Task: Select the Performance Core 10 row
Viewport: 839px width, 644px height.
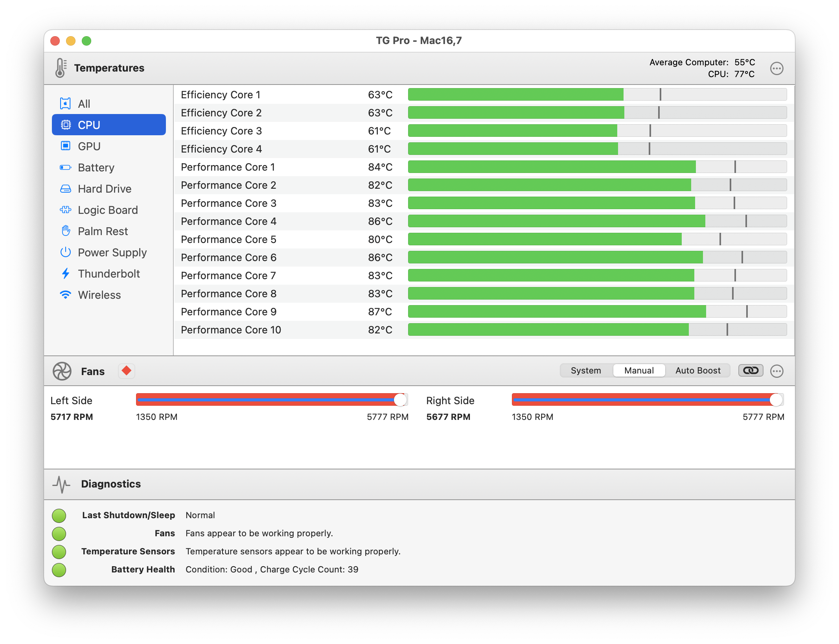Action: pyautogui.click(x=484, y=330)
